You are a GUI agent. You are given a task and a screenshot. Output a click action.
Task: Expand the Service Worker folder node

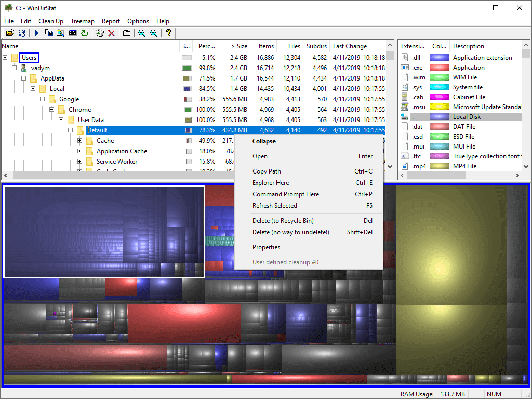[x=79, y=161]
